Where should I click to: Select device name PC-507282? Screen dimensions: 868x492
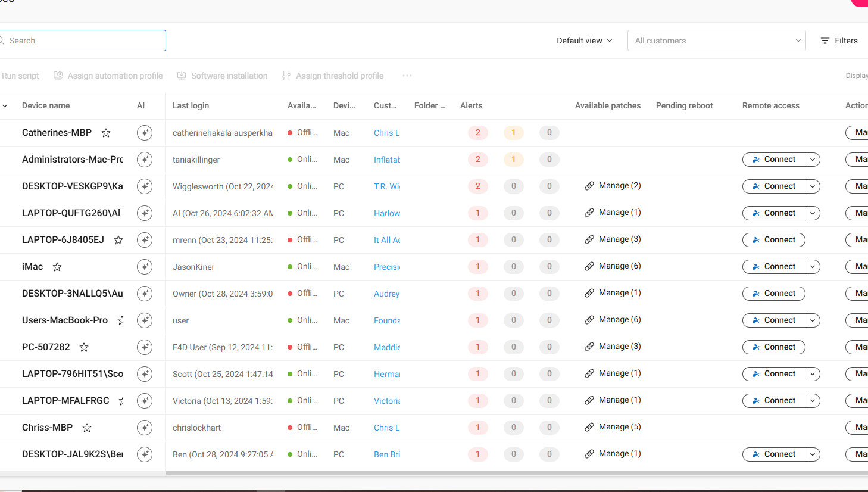(x=46, y=347)
